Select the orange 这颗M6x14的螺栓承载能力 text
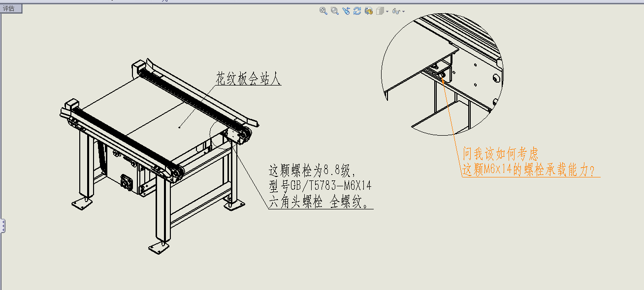The width and height of the screenshot is (644, 290). coord(528,171)
